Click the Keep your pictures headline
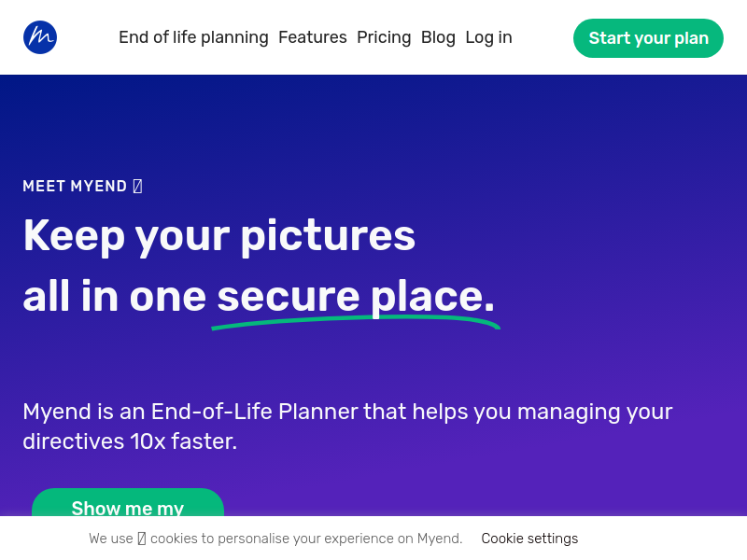Image resolution: width=747 pixels, height=560 pixels. tap(219, 236)
